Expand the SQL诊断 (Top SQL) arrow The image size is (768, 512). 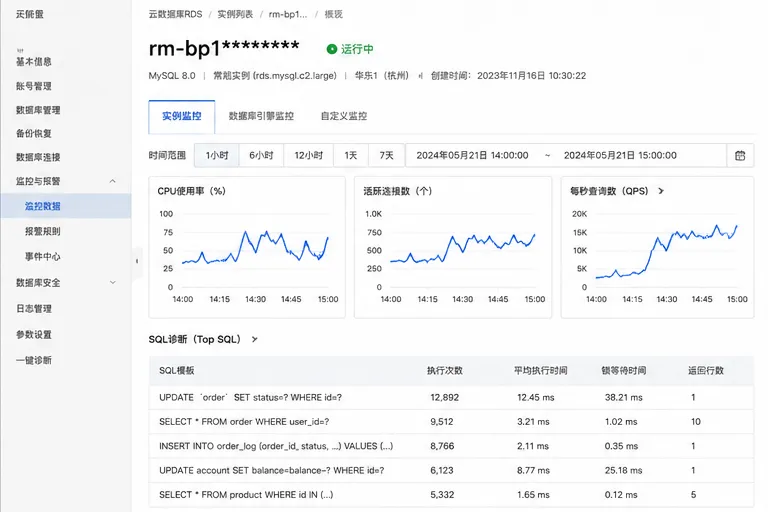[254, 339]
